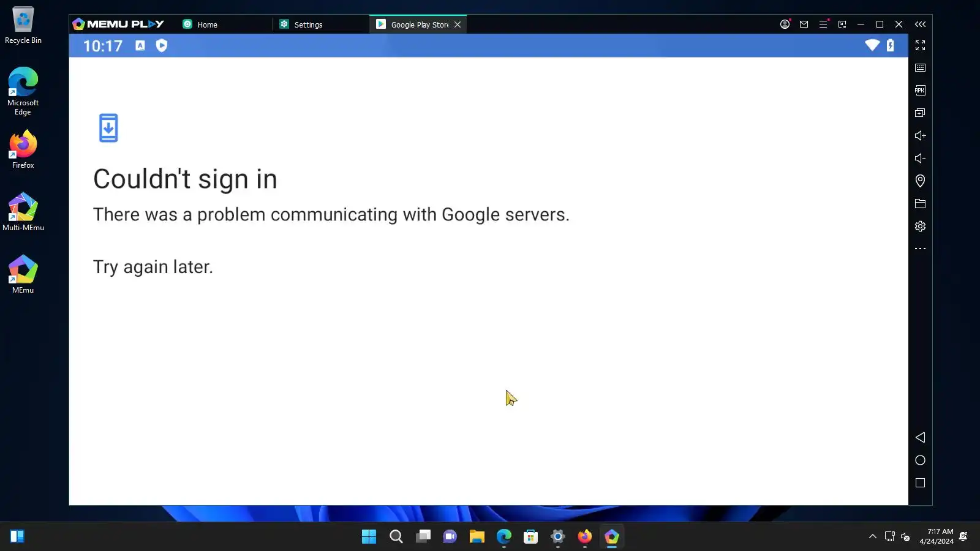980x551 pixels.
Task: Open the shared folder icon in sidebar
Action: point(920,203)
